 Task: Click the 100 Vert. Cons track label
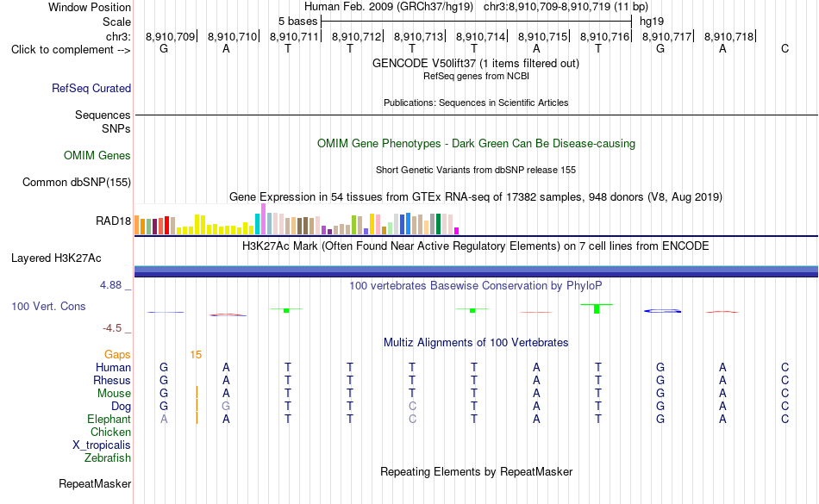coord(48,306)
